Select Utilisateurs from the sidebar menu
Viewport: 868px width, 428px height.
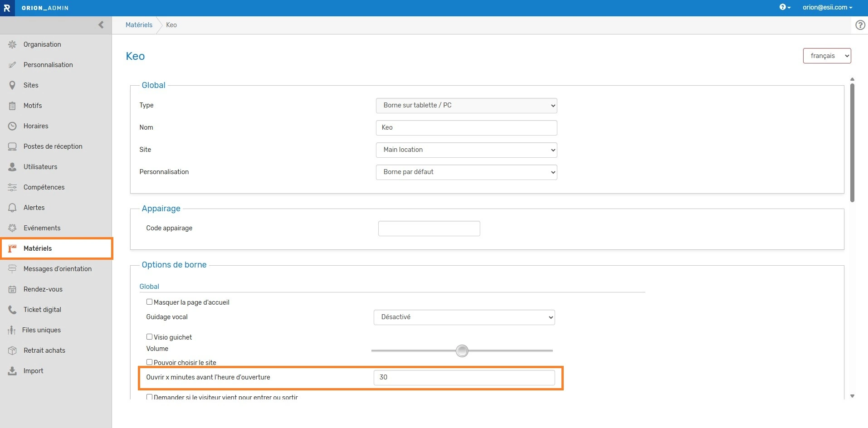pyautogui.click(x=40, y=167)
